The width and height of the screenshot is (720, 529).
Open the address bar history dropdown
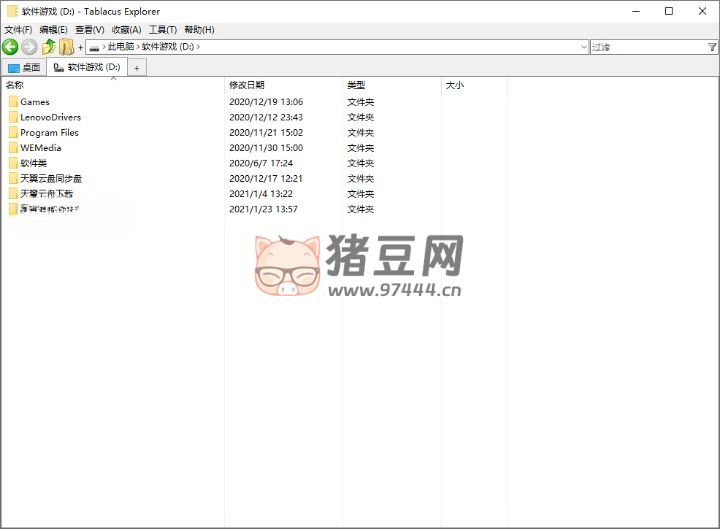pyautogui.click(x=584, y=47)
